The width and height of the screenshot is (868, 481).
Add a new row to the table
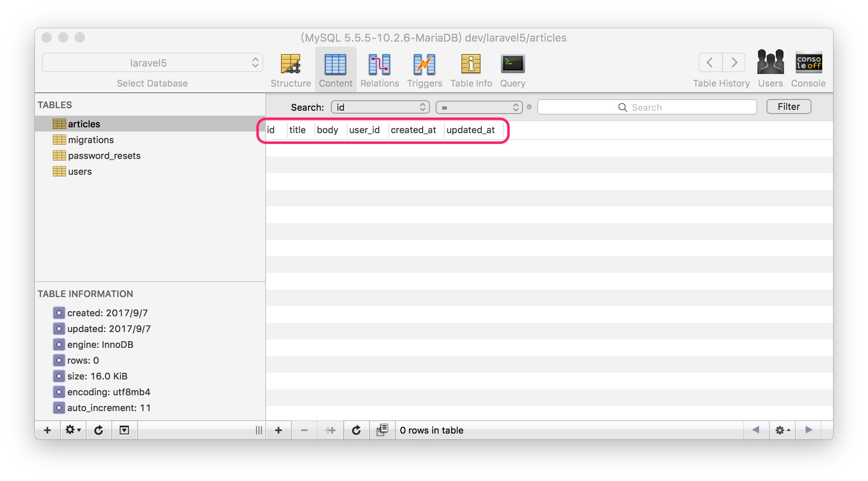click(x=279, y=430)
